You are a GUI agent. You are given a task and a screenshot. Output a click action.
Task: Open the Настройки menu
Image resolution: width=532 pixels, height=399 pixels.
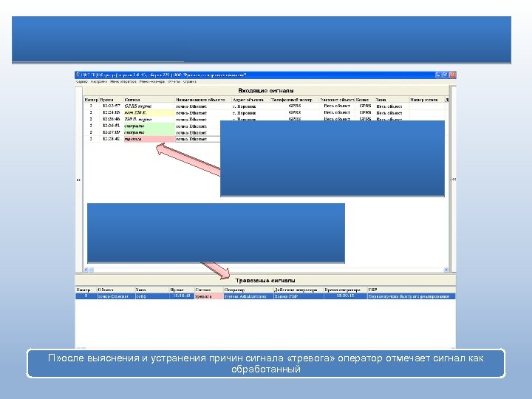click(99, 82)
